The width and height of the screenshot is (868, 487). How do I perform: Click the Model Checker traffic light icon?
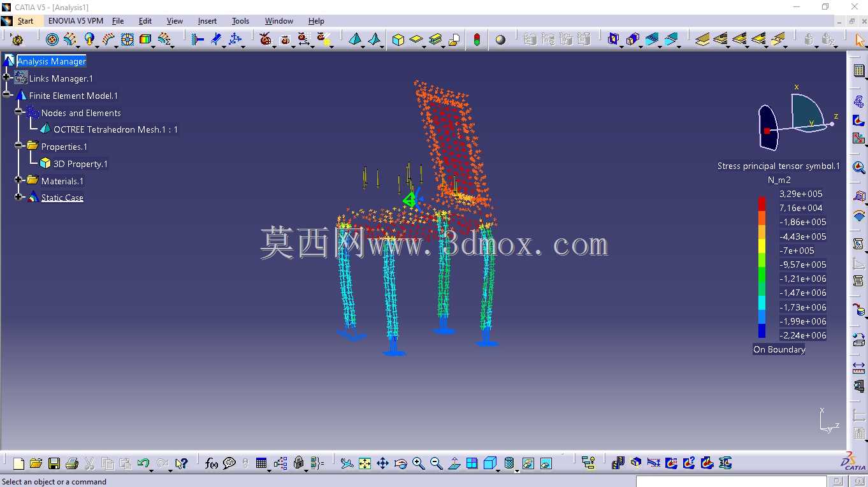(x=477, y=40)
